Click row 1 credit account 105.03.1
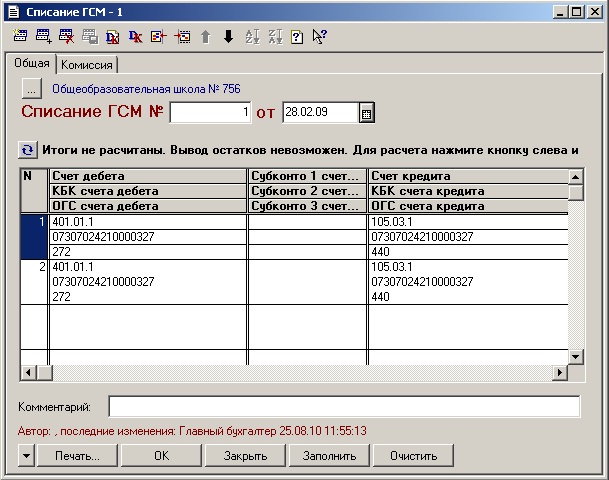Screen dimensions: 609x480 (468, 222)
